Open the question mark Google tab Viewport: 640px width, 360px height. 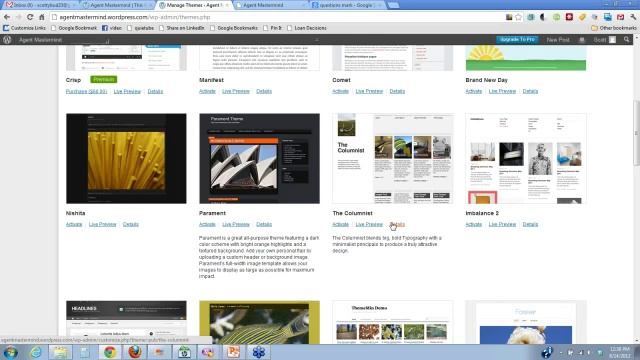pos(347,5)
